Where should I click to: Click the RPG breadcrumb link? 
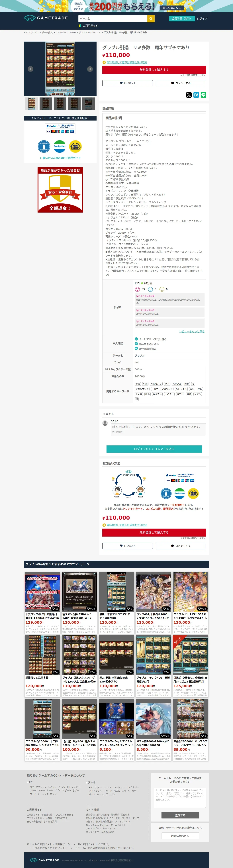point(73,33)
